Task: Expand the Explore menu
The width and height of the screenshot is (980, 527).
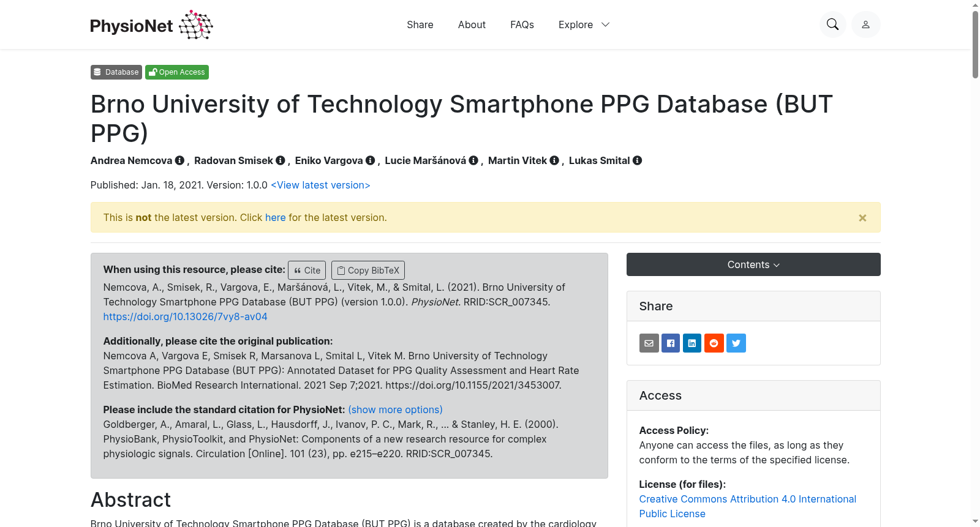Action: tap(584, 24)
